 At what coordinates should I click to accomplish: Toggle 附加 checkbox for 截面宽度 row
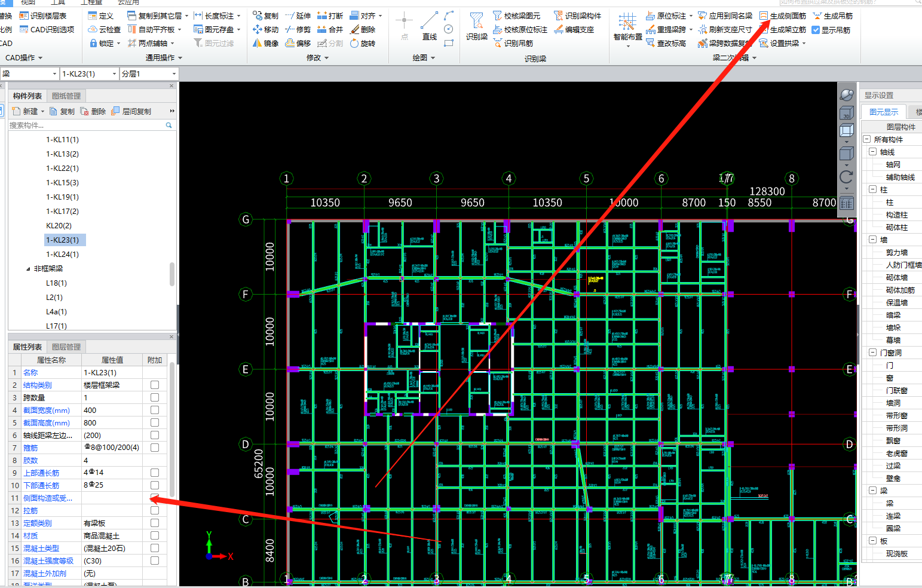click(x=155, y=410)
